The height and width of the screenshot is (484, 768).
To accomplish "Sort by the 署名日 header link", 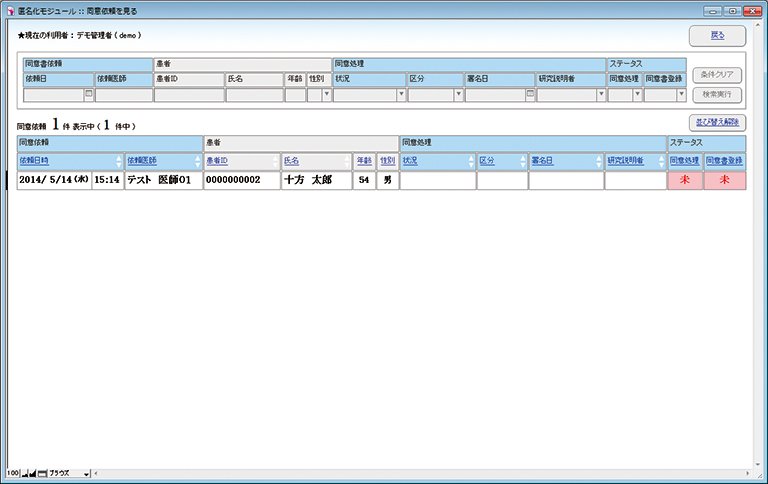I will pyautogui.click(x=542, y=161).
